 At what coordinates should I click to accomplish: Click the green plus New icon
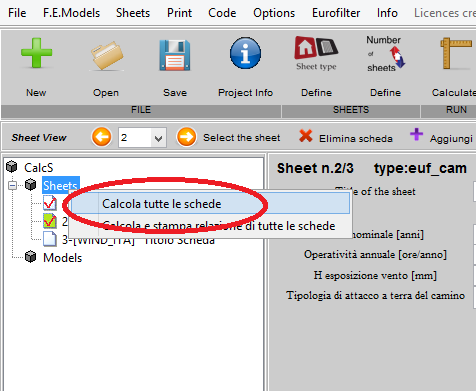36,53
